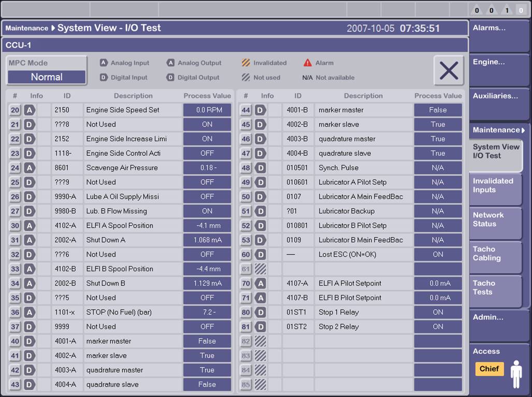The height and width of the screenshot is (397, 532).
Task: Toggle Lube A Oil Supply OFF value
Action: (x=207, y=197)
